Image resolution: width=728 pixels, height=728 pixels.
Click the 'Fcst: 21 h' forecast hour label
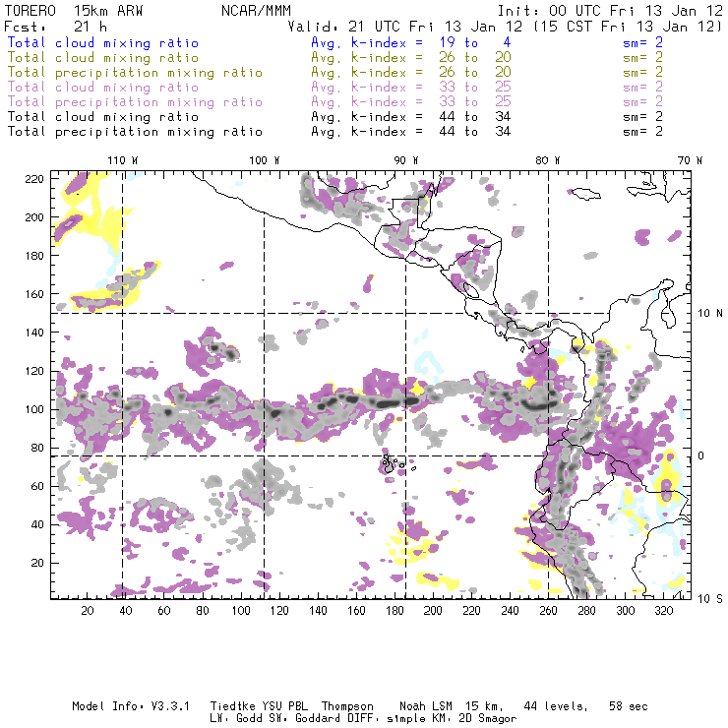(55, 26)
